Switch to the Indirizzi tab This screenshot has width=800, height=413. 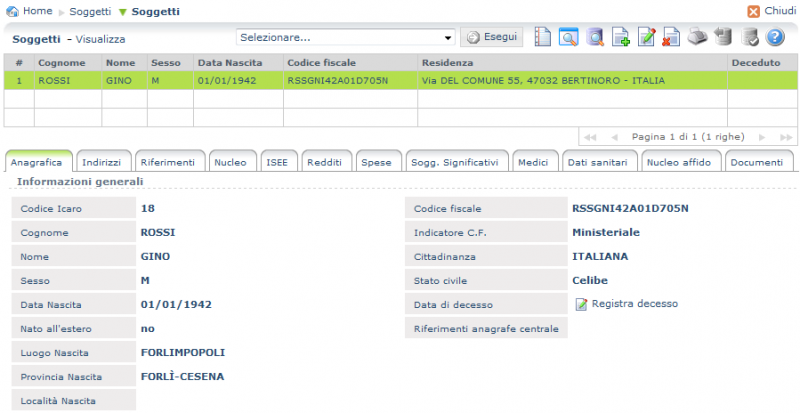tap(102, 163)
